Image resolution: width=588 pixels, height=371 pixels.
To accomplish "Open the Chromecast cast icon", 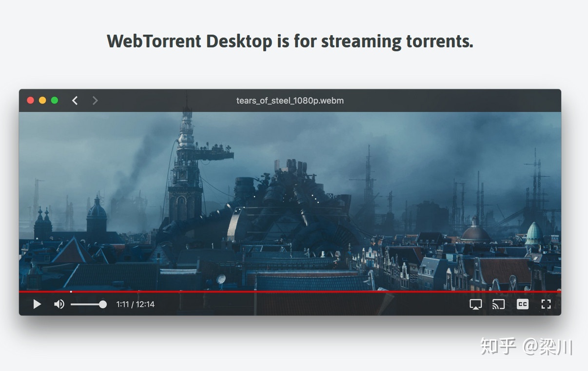I will (498, 305).
